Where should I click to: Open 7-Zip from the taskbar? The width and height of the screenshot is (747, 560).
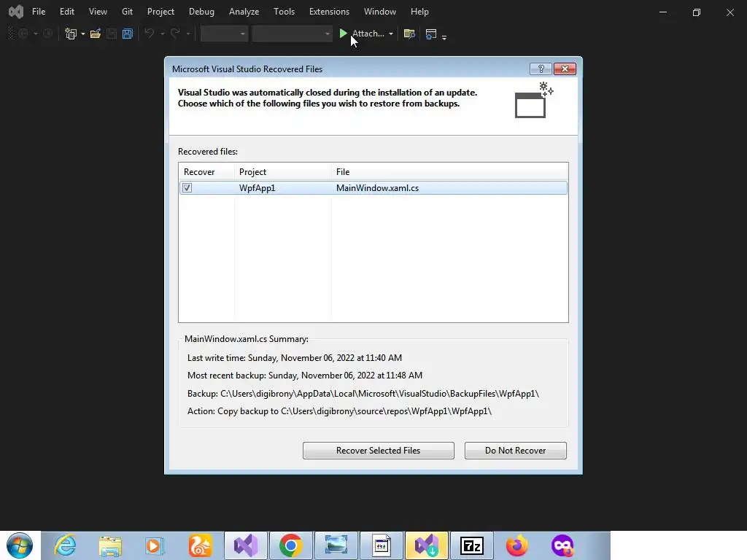tap(472, 545)
